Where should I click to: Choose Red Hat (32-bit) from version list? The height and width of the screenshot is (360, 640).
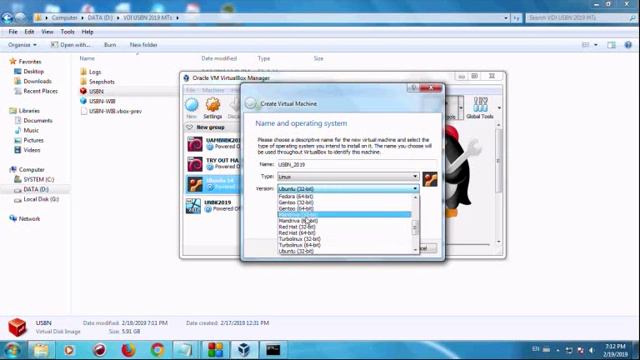point(297,227)
